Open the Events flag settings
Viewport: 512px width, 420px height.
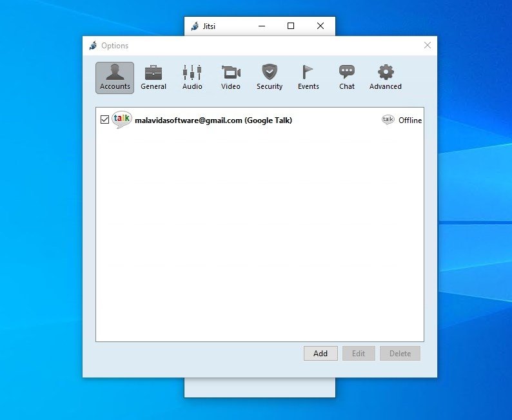tap(308, 78)
